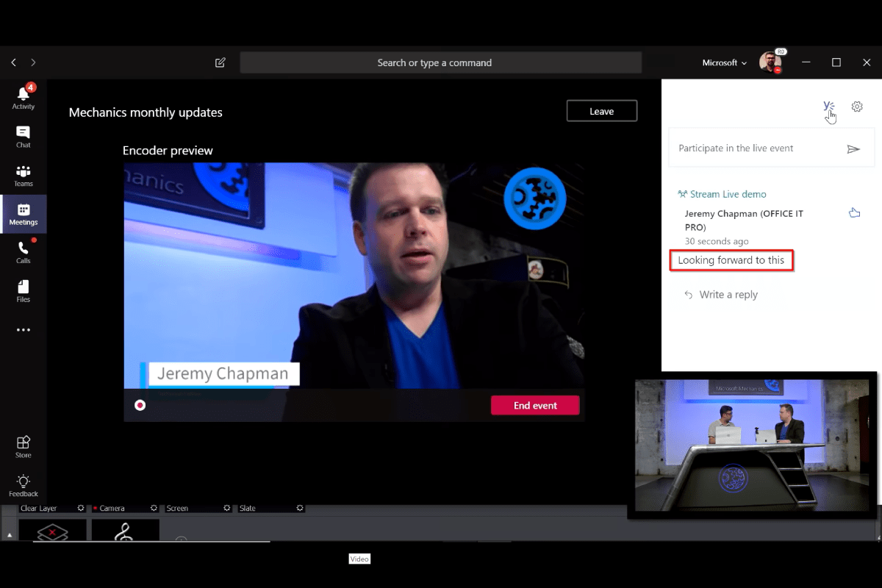Image resolution: width=882 pixels, height=588 pixels.
Task: Open the Calls section
Action: [23, 252]
